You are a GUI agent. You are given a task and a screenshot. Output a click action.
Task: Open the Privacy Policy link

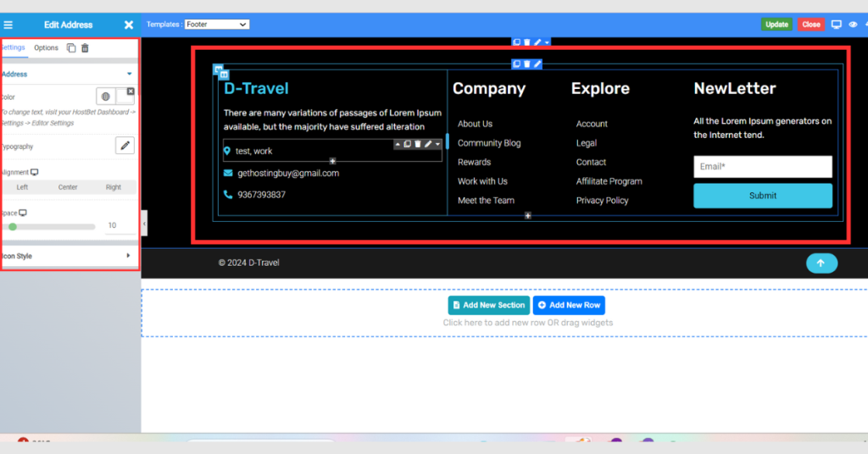pos(603,201)
